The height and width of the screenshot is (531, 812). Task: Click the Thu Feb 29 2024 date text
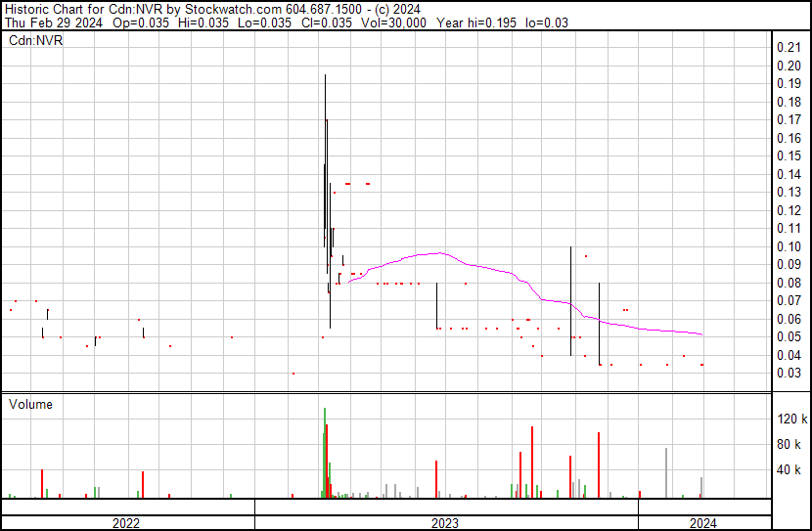[x=54, y=22]
